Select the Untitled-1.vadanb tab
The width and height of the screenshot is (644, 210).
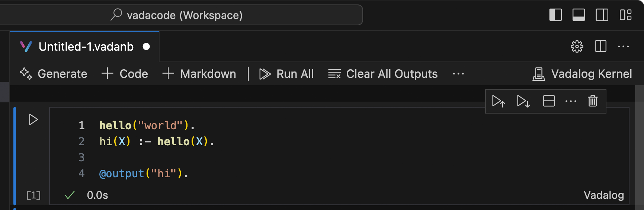85,47
